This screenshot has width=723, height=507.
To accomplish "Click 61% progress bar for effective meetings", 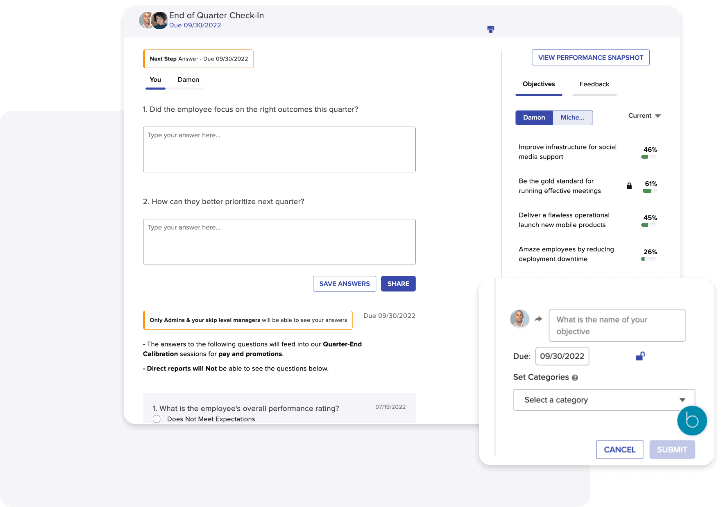I will 650,191.
